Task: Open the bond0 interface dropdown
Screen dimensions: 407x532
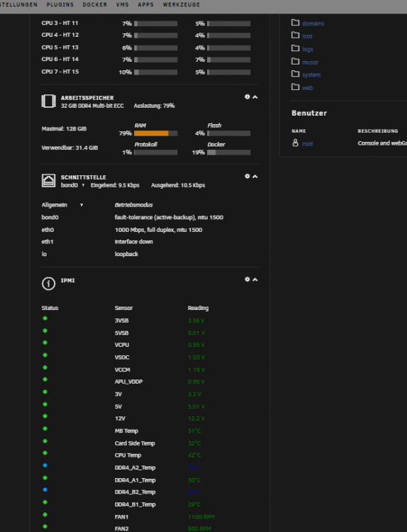Action: (72, 185)
